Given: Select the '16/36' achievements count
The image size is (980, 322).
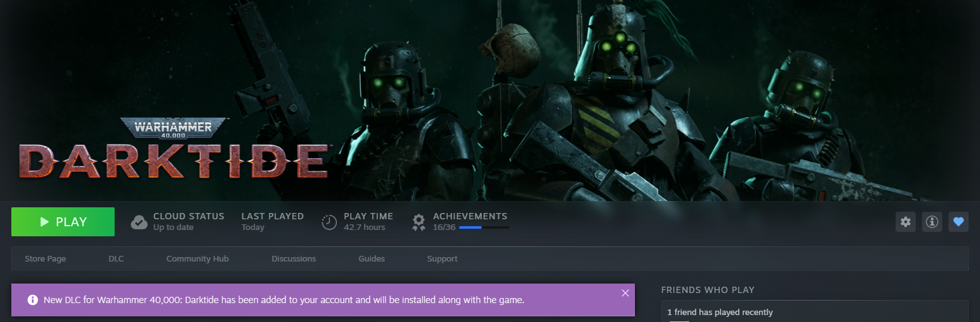Looking at the screenshot, I should point(444,227).
